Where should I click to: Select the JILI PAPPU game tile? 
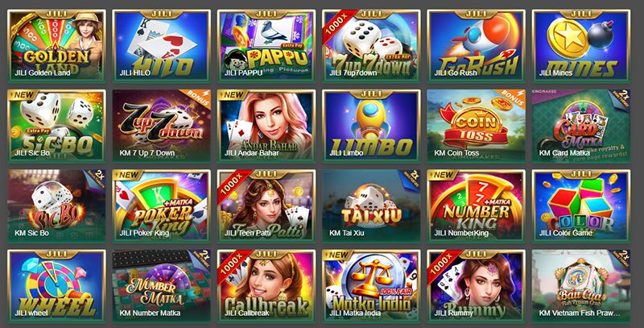[266, 46]
